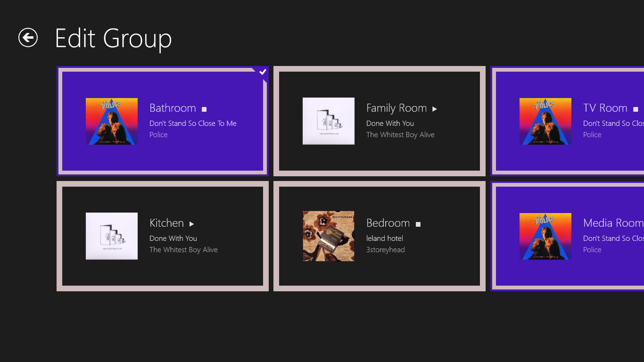Click Family Room's Done With You title
This screenshot has height=362, width=644.
coord(390,123)
